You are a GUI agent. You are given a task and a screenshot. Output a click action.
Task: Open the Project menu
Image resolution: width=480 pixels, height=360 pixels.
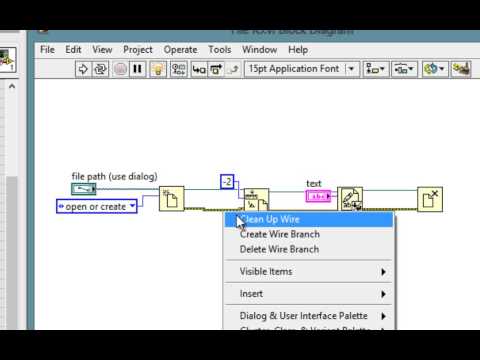coord(138,50)
